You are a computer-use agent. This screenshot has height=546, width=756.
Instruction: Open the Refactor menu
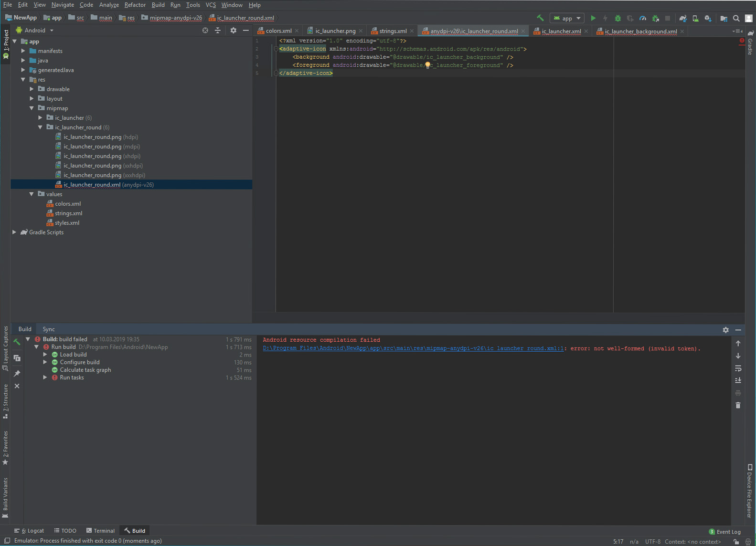tap(135, 5)
